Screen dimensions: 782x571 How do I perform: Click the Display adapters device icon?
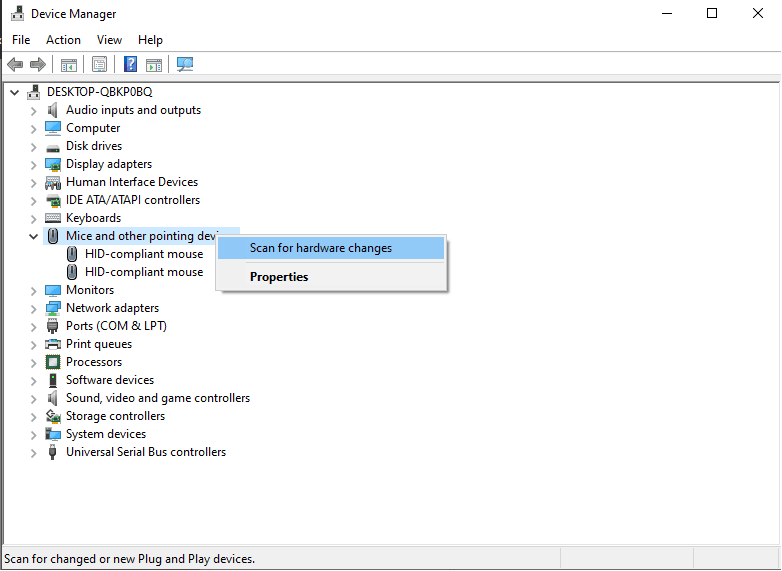coord(53,164)
